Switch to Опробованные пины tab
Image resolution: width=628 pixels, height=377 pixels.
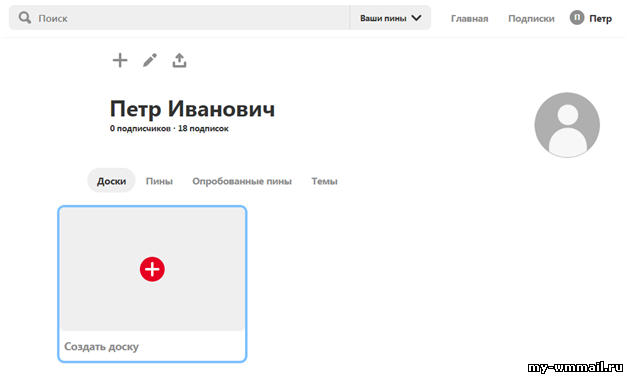tap(242, 181)
